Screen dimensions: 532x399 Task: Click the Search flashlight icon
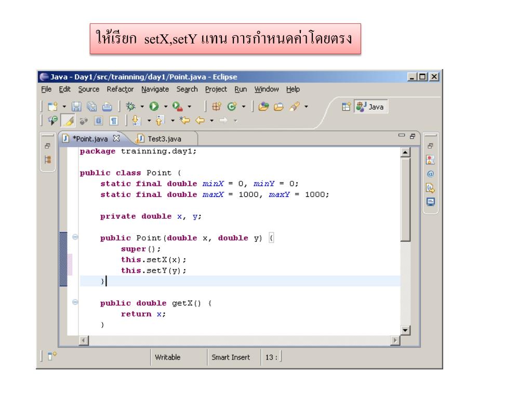pyautogui.click(x=295, y=107)
